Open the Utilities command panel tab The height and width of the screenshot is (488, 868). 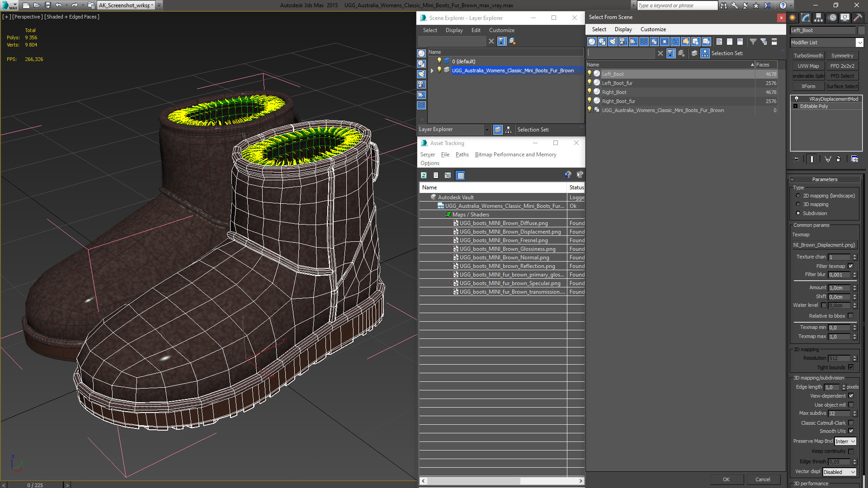[x=858, y=18]
